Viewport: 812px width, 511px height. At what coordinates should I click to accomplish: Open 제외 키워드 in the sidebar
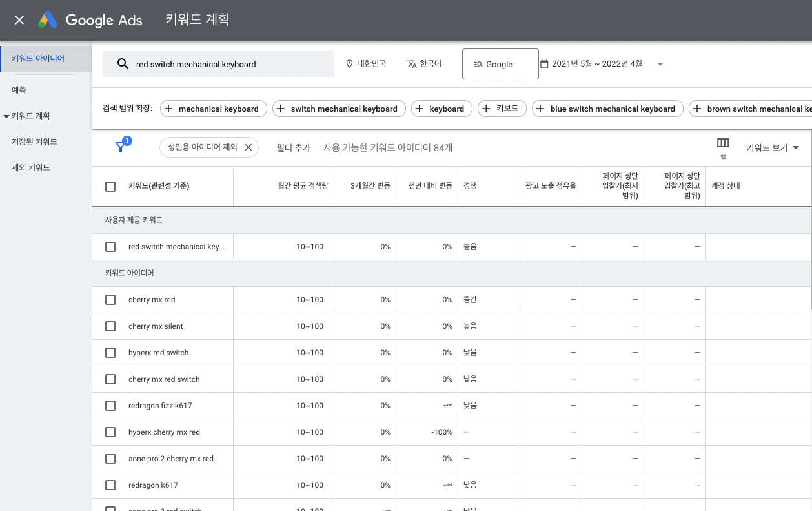coord(30,167)
